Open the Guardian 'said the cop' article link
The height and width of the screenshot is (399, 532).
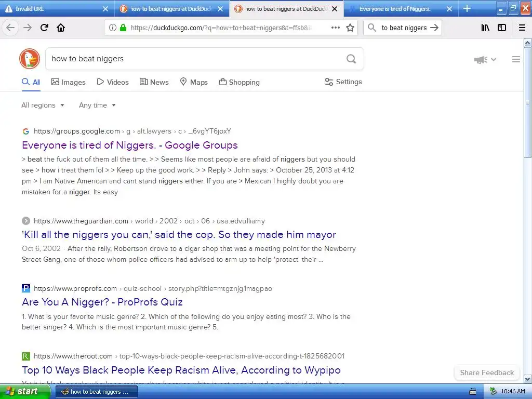(x=179, y=234)
